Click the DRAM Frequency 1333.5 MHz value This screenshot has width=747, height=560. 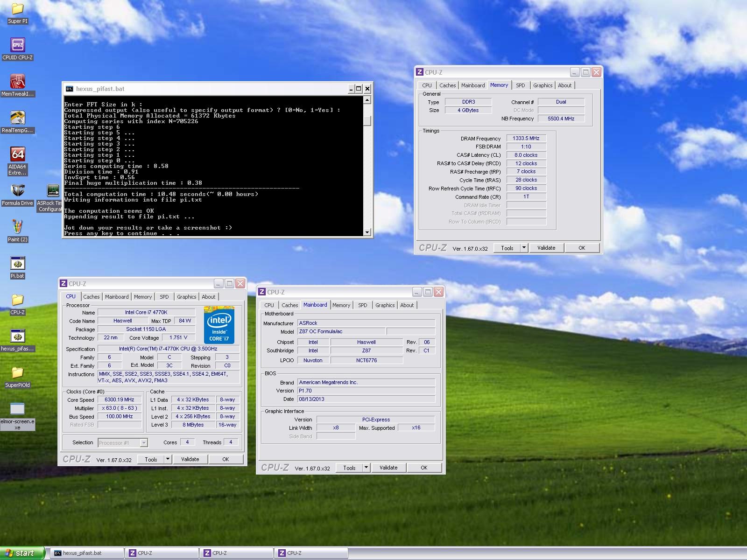point(526,138)
